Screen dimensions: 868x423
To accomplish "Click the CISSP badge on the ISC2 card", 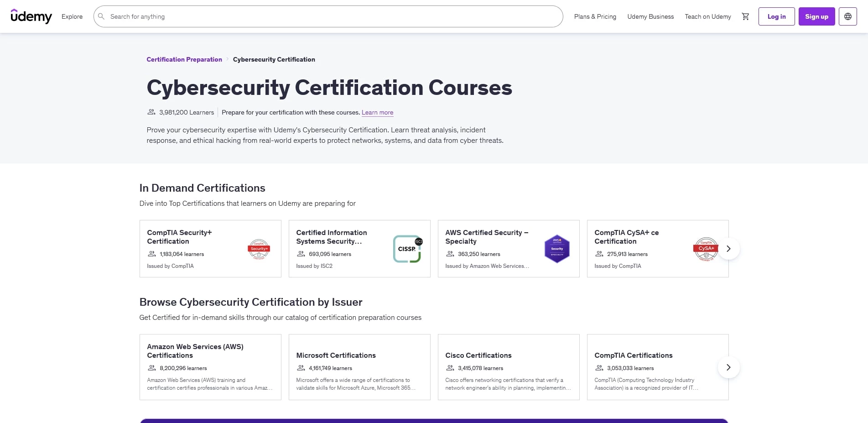I will (407, 249).
